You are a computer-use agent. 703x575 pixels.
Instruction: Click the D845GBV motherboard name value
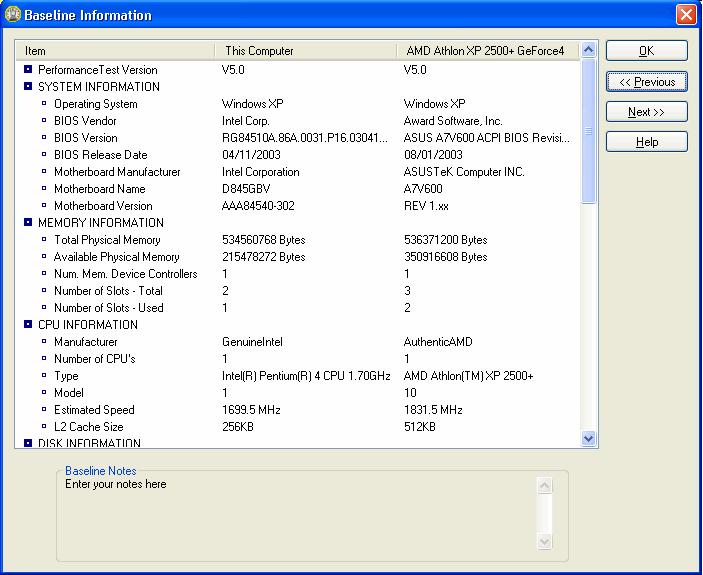click(246, 189)
